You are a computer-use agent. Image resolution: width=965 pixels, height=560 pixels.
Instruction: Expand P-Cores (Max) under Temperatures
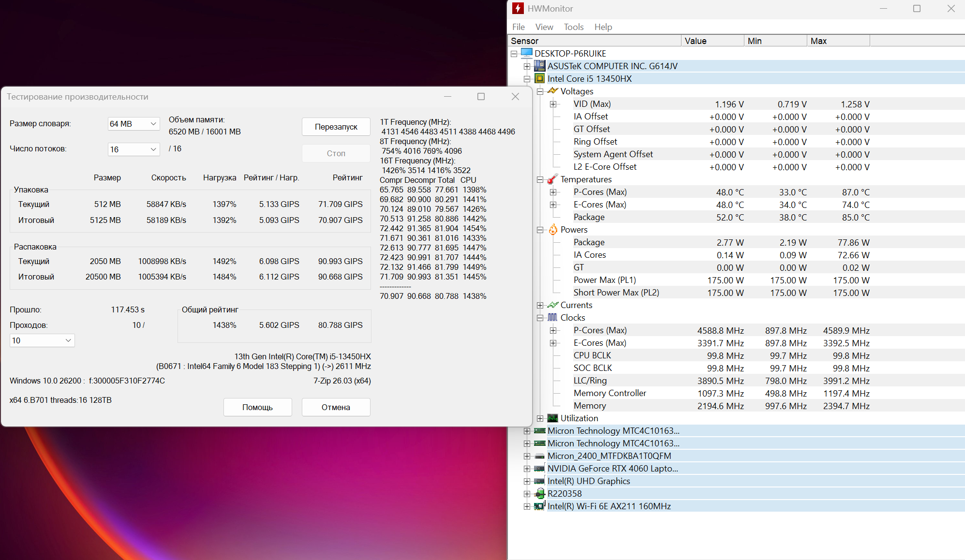click(x=553, y=192)
